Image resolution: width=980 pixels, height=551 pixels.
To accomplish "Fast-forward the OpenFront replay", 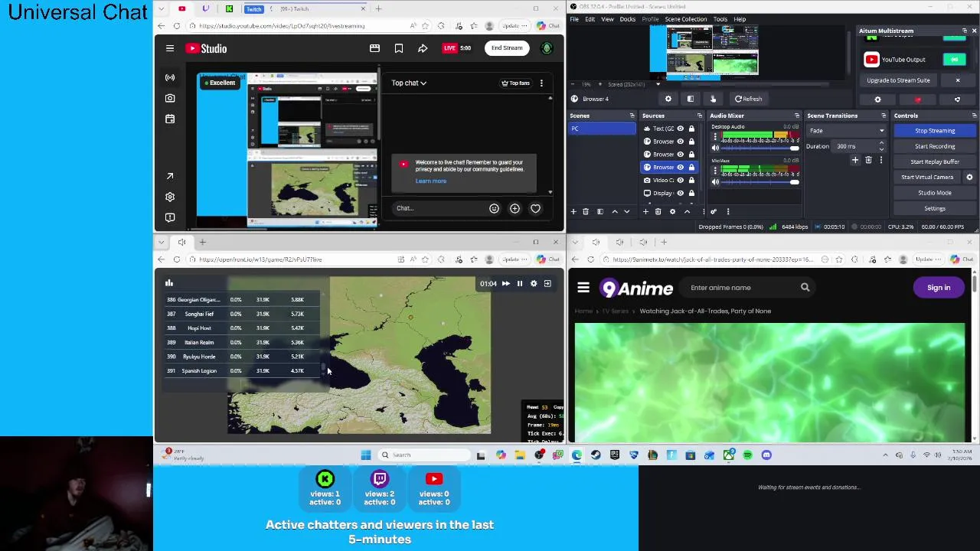I will click(x=505, y=284).
